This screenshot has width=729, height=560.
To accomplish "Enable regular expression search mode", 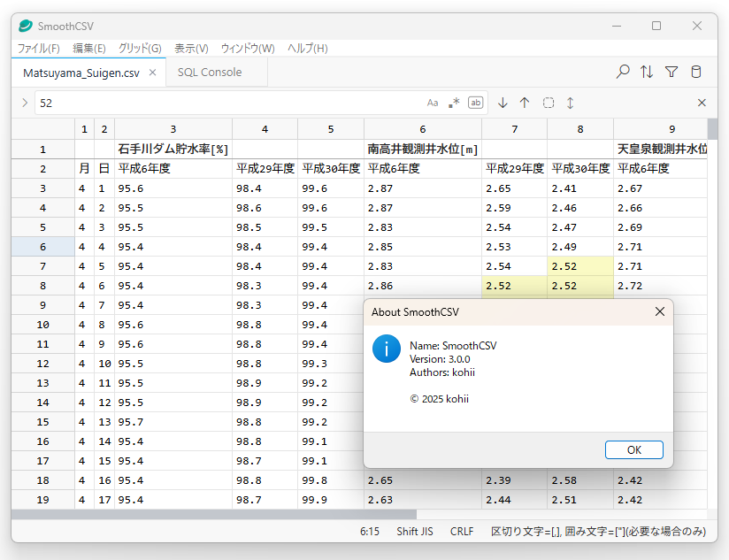I will tap(454, 103).
